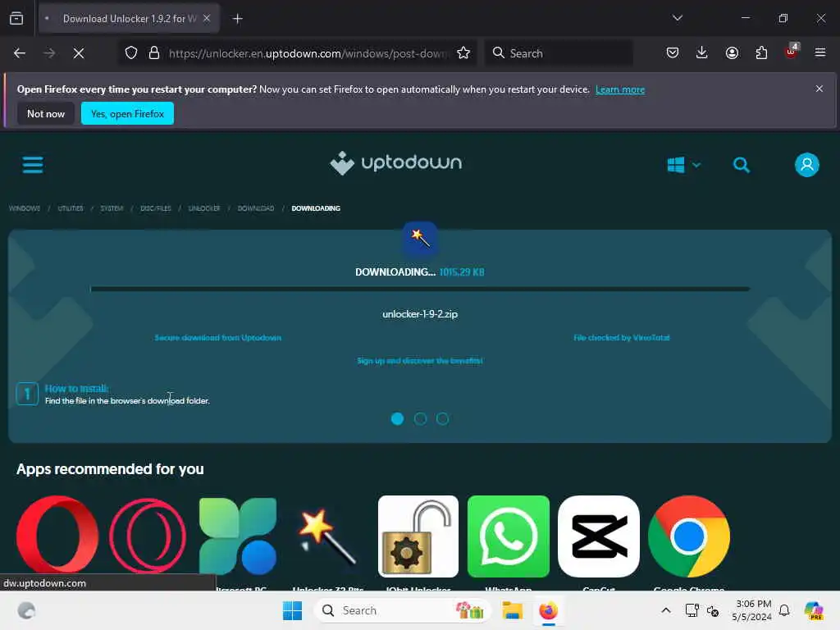Open the CapCut recommended app
Screen dimensions: 840x630
click(598, 536)
